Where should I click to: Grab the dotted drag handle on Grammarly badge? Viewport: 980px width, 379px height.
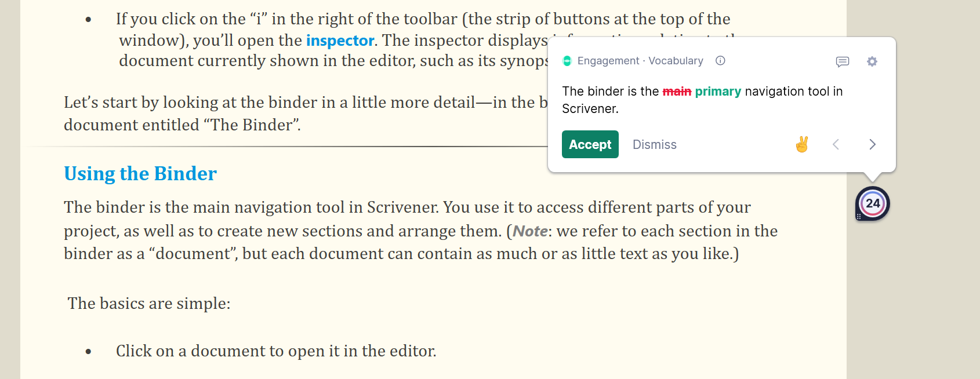(859, 216)
